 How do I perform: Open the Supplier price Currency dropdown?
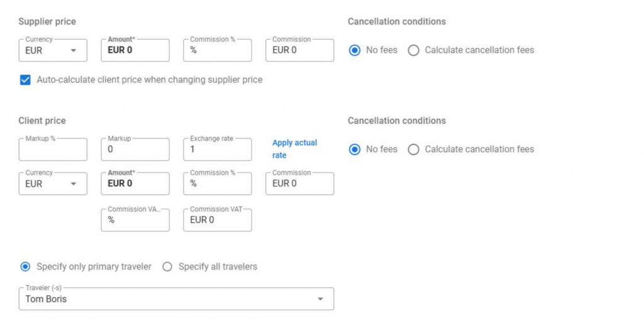click(x=53, y=50)
